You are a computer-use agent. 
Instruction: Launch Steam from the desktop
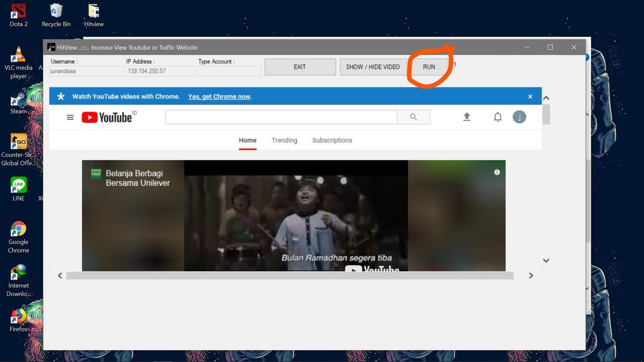point(19,103)
